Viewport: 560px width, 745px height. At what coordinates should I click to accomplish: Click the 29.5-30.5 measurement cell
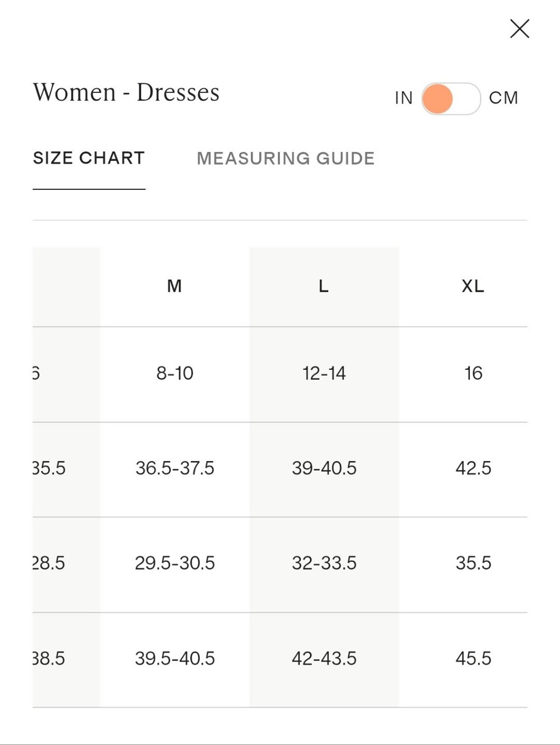(x=175, y=563)
